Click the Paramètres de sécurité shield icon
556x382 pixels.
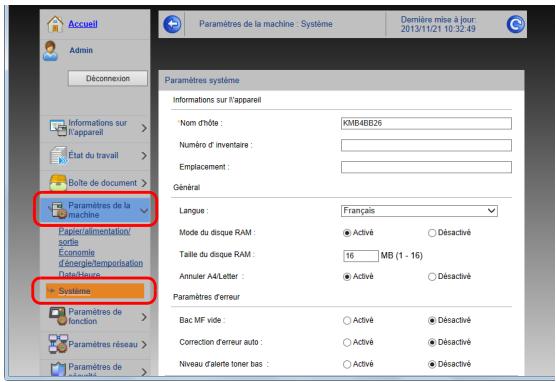58,369
